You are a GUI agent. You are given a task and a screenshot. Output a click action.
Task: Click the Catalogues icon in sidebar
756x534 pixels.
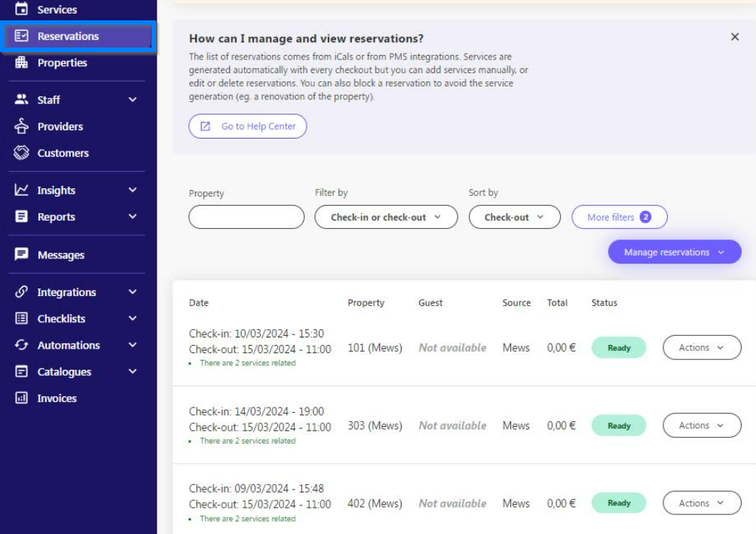click(22, 371)
